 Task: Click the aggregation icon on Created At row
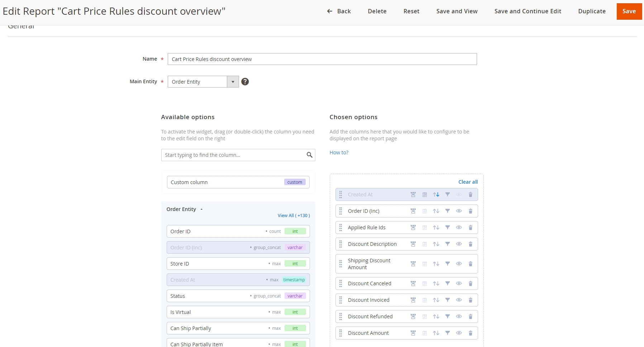point(413,194)
